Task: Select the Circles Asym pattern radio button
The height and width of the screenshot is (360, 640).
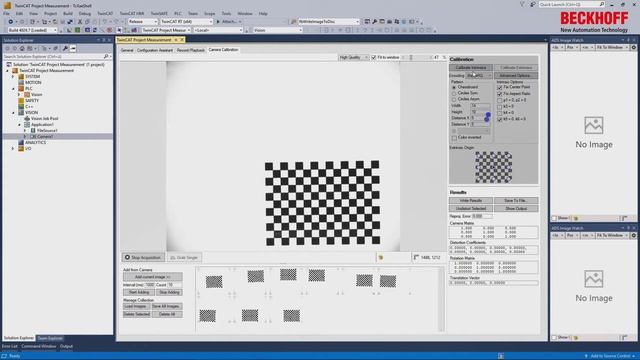Action: (454, 99)
